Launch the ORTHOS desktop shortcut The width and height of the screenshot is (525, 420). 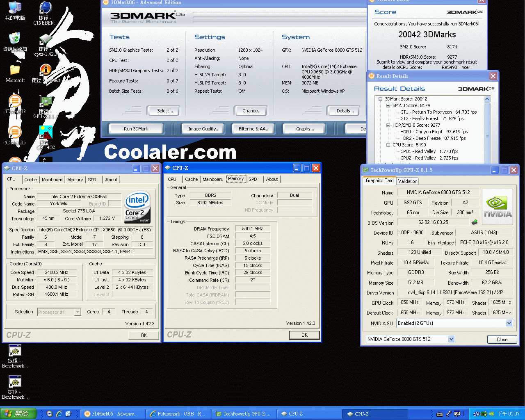[x=46, y=138]
